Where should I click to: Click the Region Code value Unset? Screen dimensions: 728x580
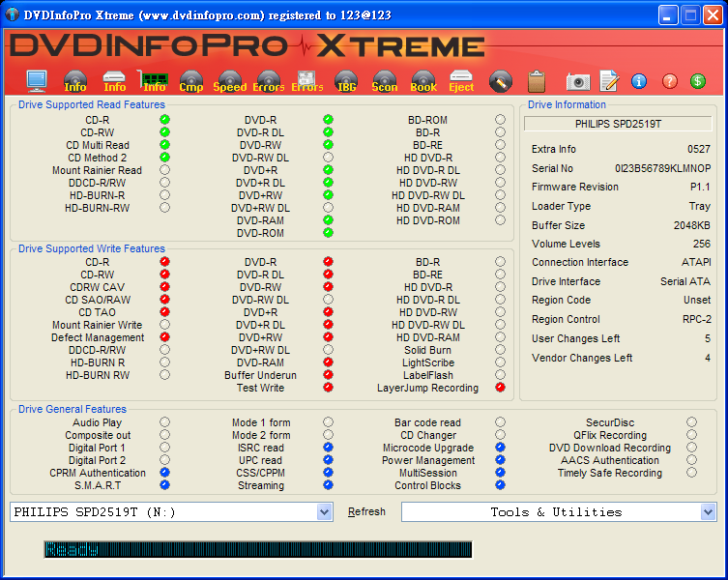697,300
